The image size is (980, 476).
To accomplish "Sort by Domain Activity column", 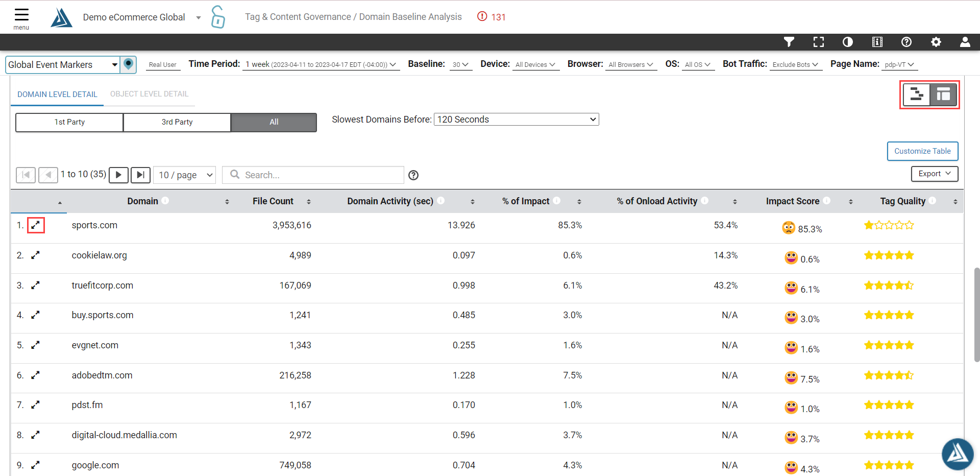I will 473,202.
